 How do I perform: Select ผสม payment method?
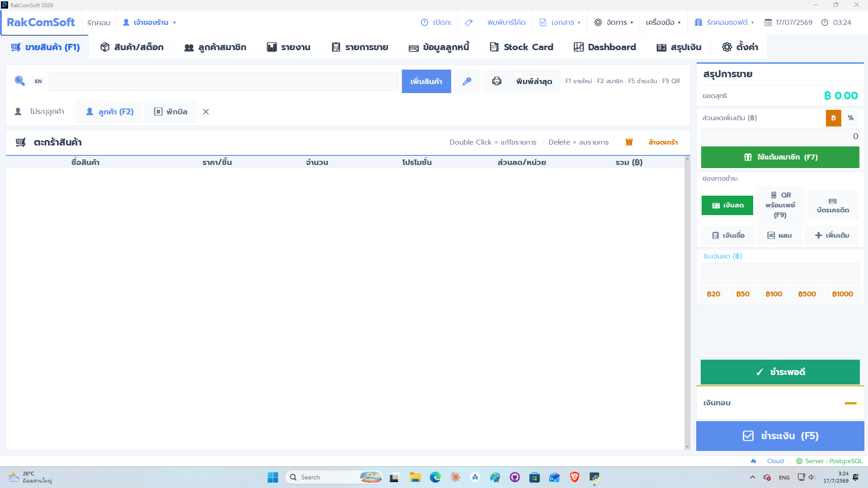click(779, 235)
